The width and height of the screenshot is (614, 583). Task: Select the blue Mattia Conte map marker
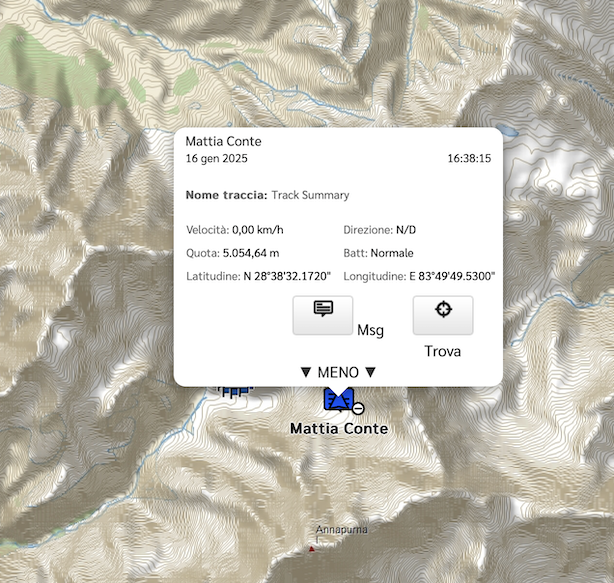pos(339,399)
